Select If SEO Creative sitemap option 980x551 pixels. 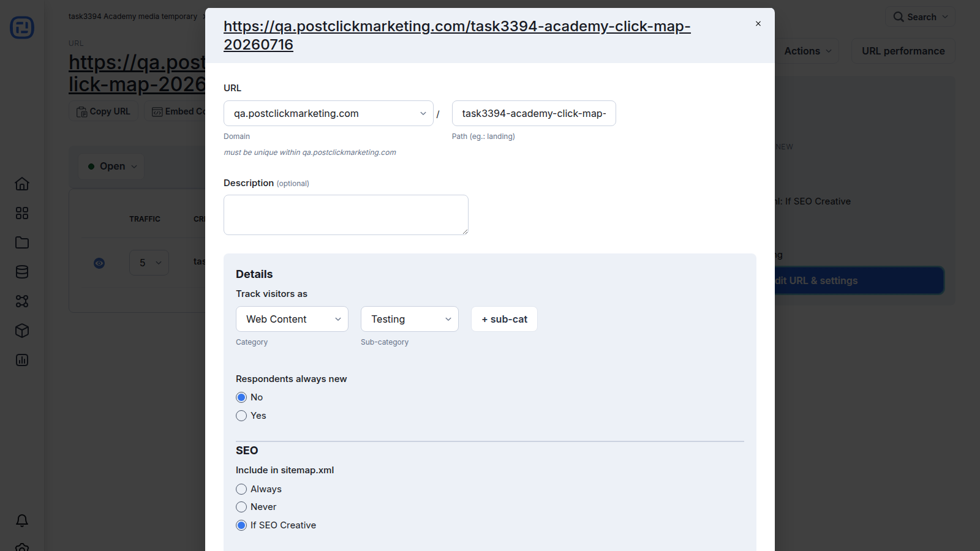(241, 525)
